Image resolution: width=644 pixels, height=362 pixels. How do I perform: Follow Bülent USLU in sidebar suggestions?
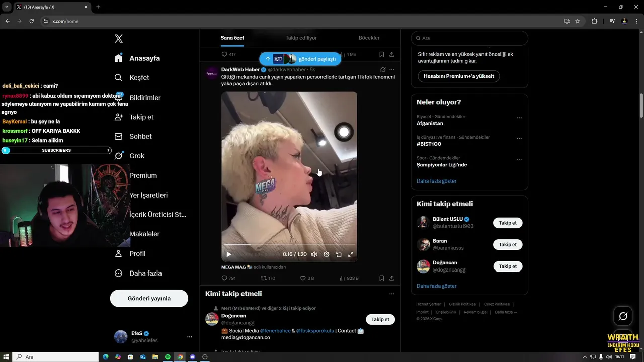(508, 223)
